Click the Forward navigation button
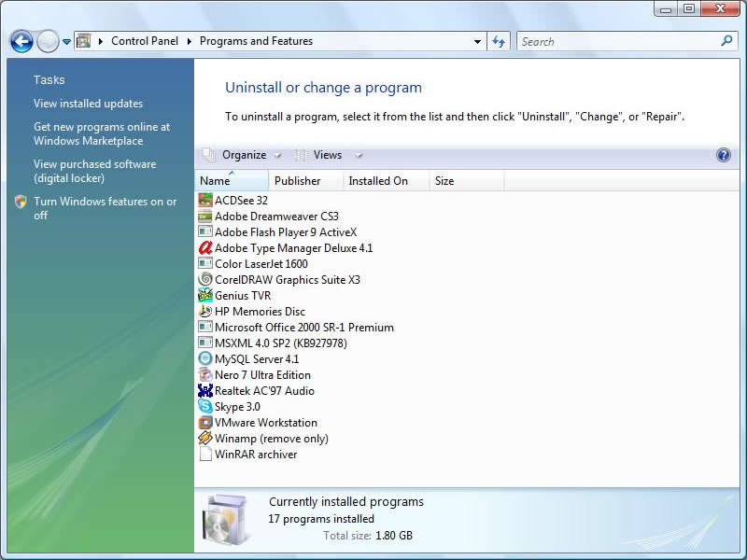The height and width of the screenshot is (560, 747). tap(48, 41)
